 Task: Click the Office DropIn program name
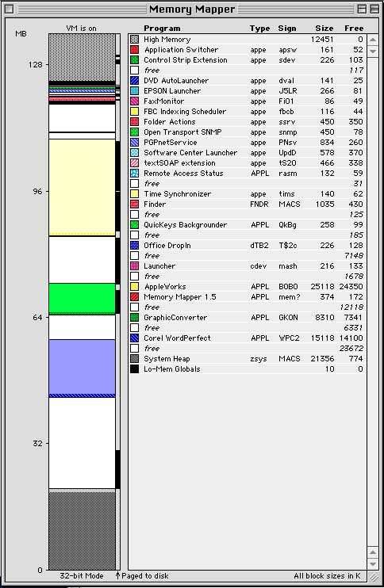pyautogui.click(x=167, y=246)
